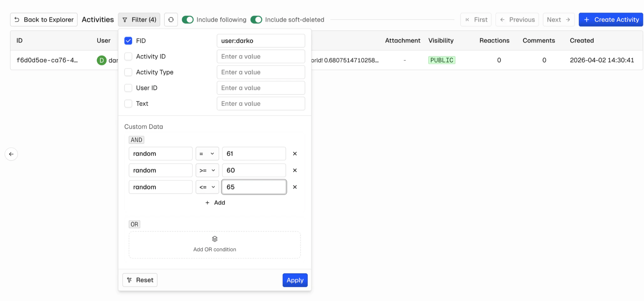Disable the Include soft-deleted toggle

[x=256, y=20]
